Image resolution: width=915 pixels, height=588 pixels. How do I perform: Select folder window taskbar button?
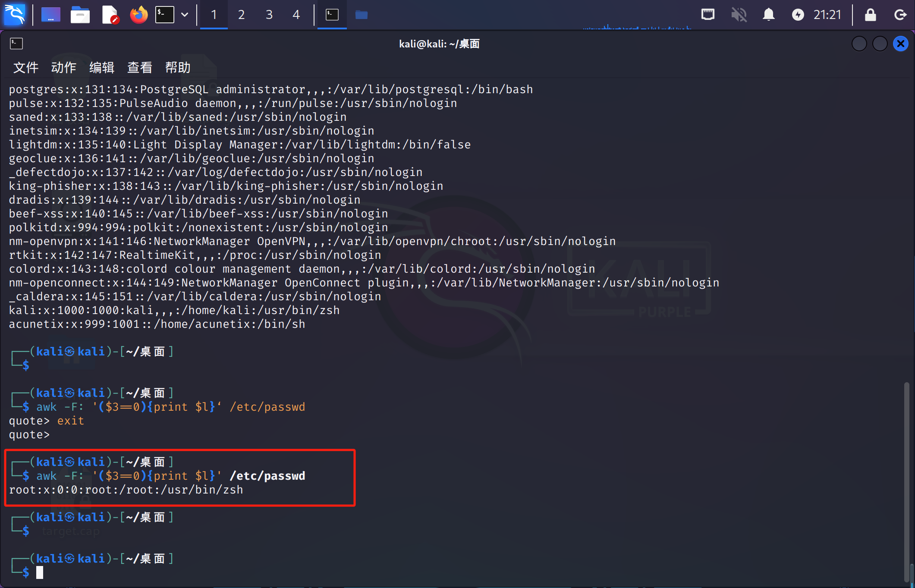click(x=361, y=15)
